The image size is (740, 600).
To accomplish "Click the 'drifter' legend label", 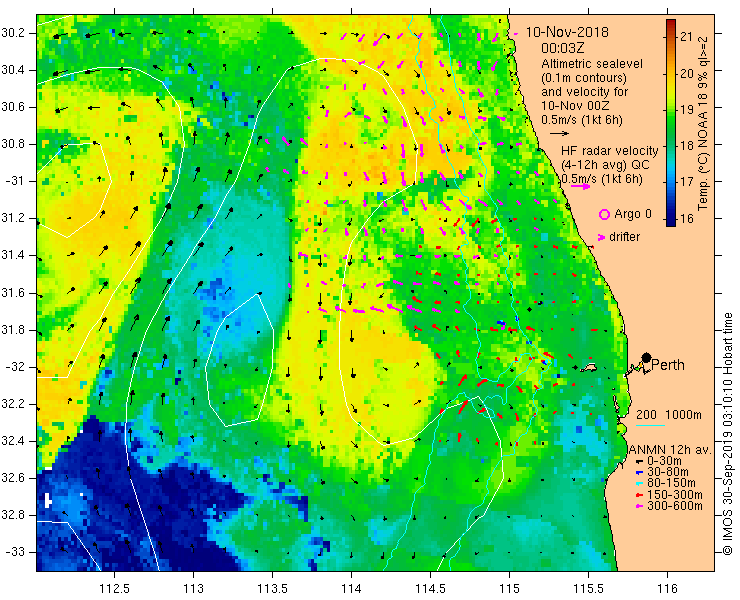I will click(x=624, y=237).
